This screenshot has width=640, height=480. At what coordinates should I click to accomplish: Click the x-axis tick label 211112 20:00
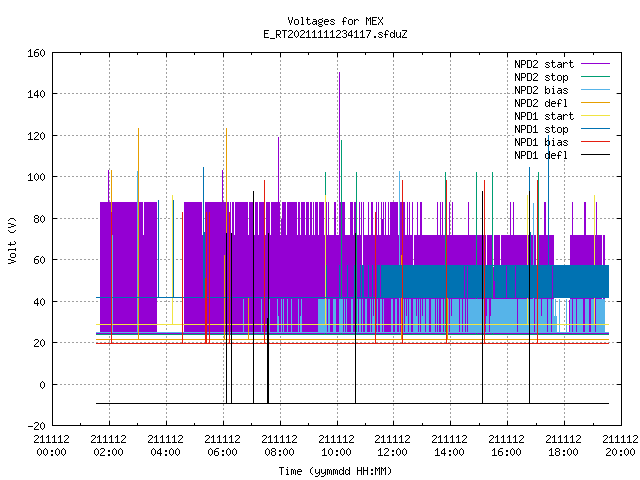click(620, 446)
